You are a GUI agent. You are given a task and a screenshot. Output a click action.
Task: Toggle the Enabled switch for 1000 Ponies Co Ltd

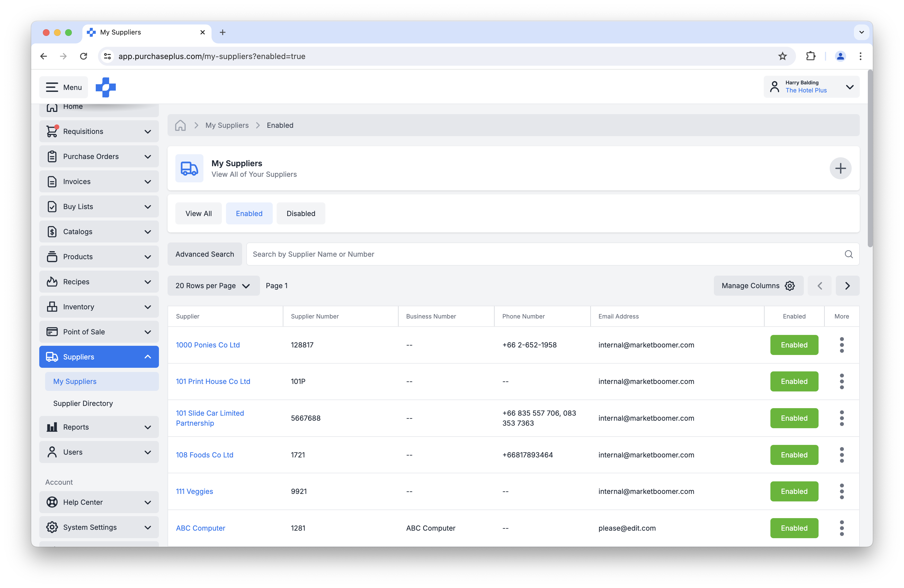(x=794, y=345)
